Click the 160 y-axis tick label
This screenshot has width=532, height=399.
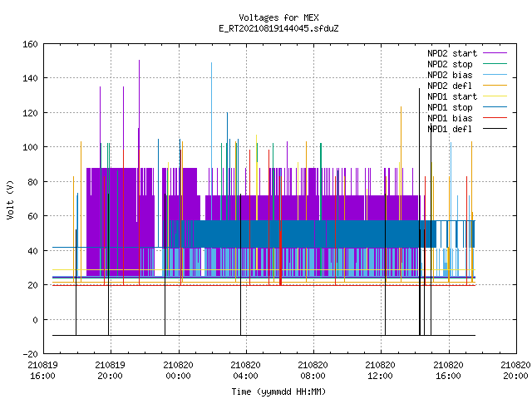tap(30, 44)
